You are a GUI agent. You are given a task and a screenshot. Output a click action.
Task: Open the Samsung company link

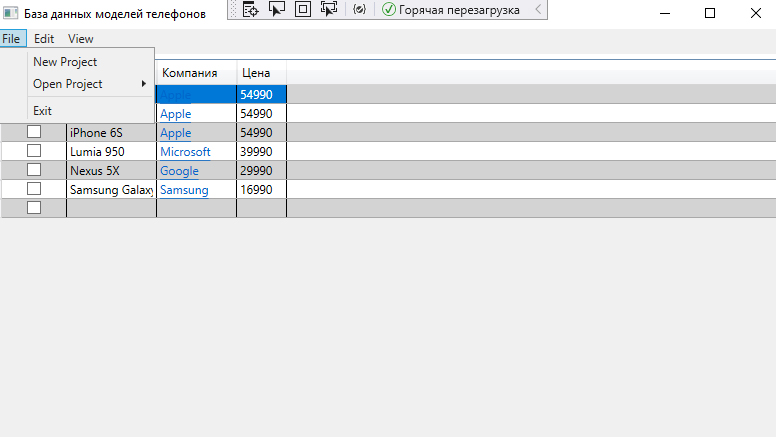click(184, 190)
